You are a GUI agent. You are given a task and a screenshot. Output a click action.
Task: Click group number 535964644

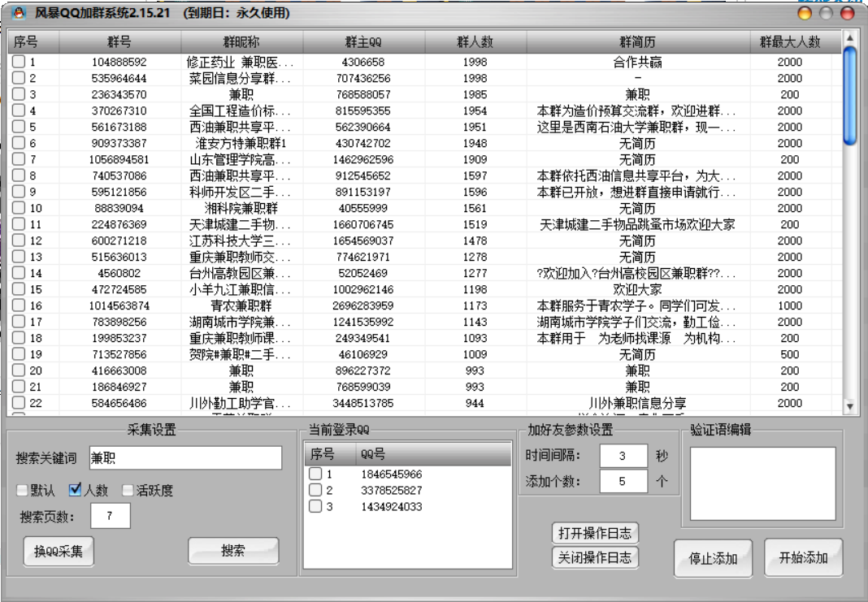(119, 79)
